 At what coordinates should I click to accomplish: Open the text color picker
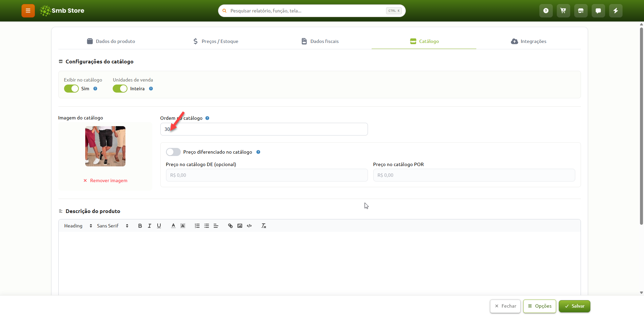pos(173,226)
